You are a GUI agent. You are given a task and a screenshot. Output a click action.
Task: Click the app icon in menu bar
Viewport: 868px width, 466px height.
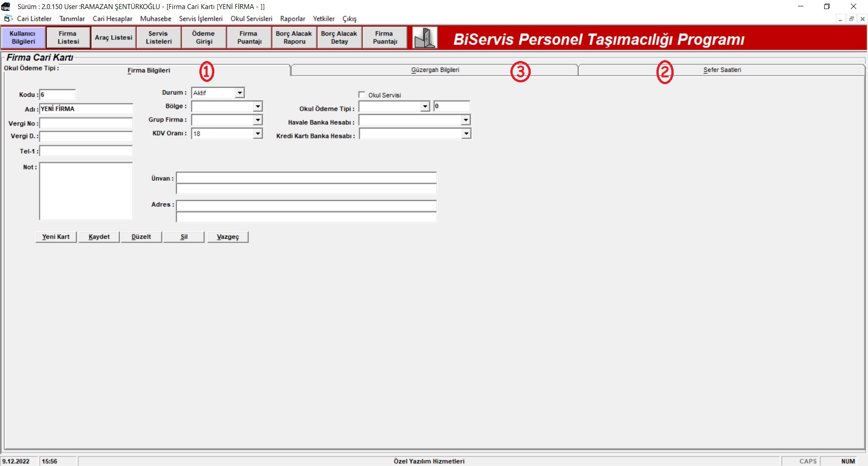coord(8,19)
